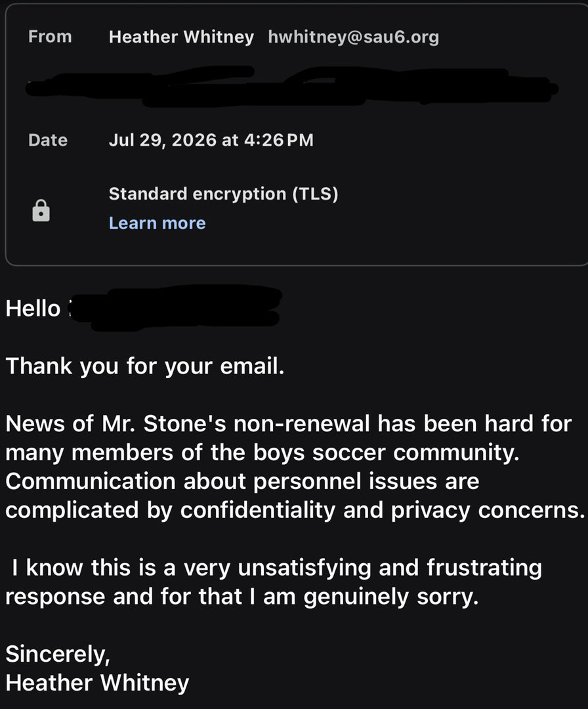This screenshot has width=588, height=709.
Task: Click the redacted name after Hello
Action: point(177,307)
